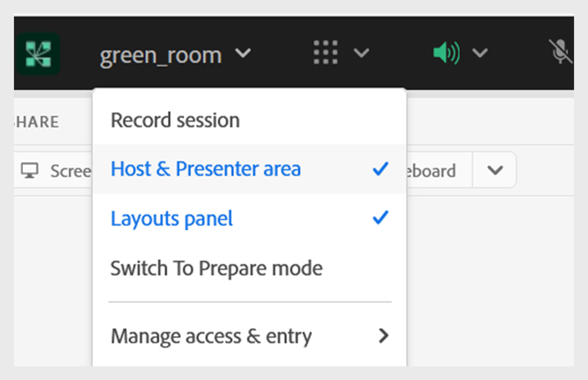Select the Layouts panel menu label
This screenshot has width=588, height=380.
[172, 219]
